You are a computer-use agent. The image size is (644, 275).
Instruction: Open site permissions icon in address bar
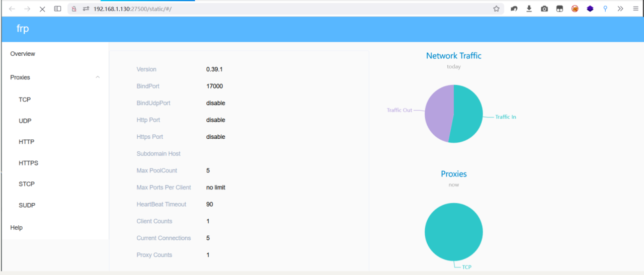tap(86, 9)
